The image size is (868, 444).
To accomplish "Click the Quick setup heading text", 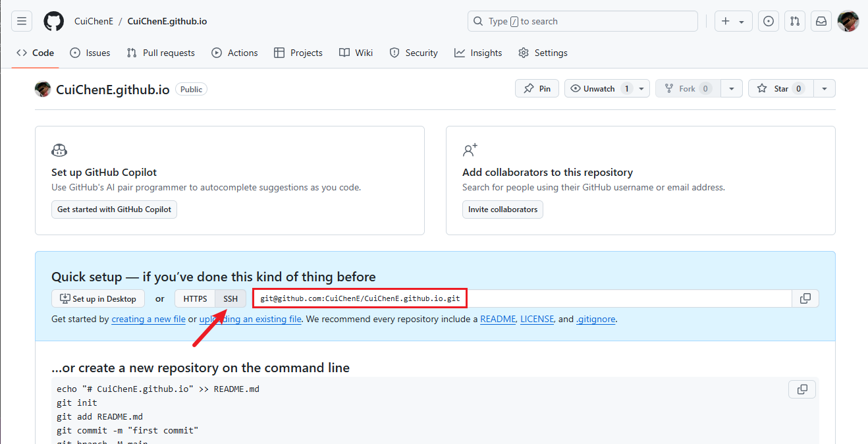I will coord(213,277).
